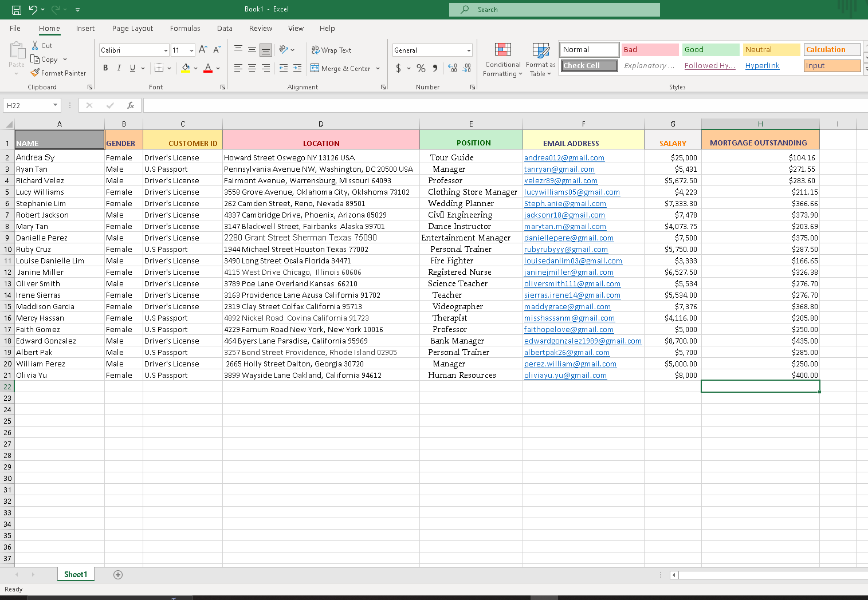
Task: Click the Bottom Align icon
Action: tap(266, 50)
